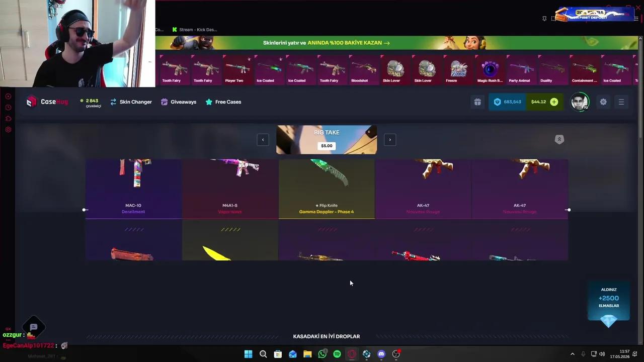Click the $44.12 wallet balance
The width and height of the screenshot is (644, 362).
(x=538, y=102)
